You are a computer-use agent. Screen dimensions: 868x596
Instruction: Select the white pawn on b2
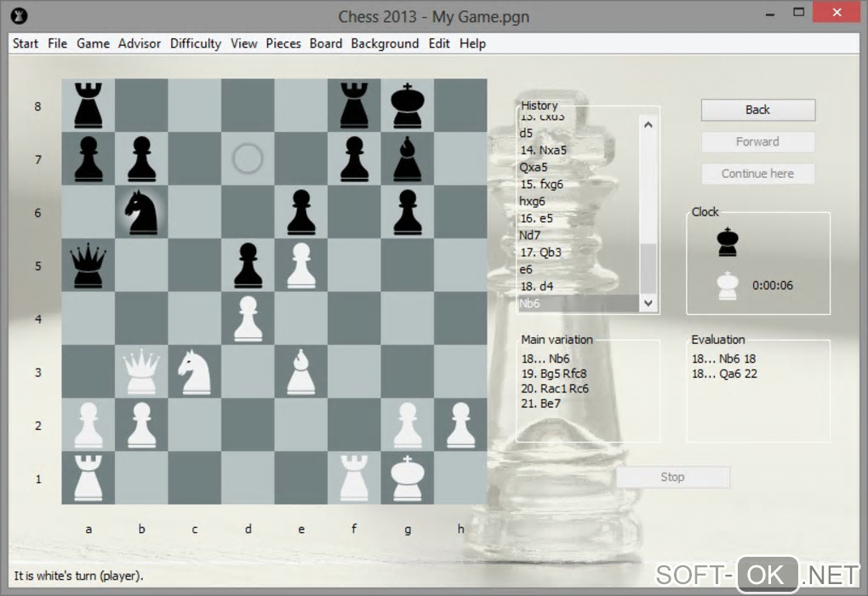click(142, 425)
